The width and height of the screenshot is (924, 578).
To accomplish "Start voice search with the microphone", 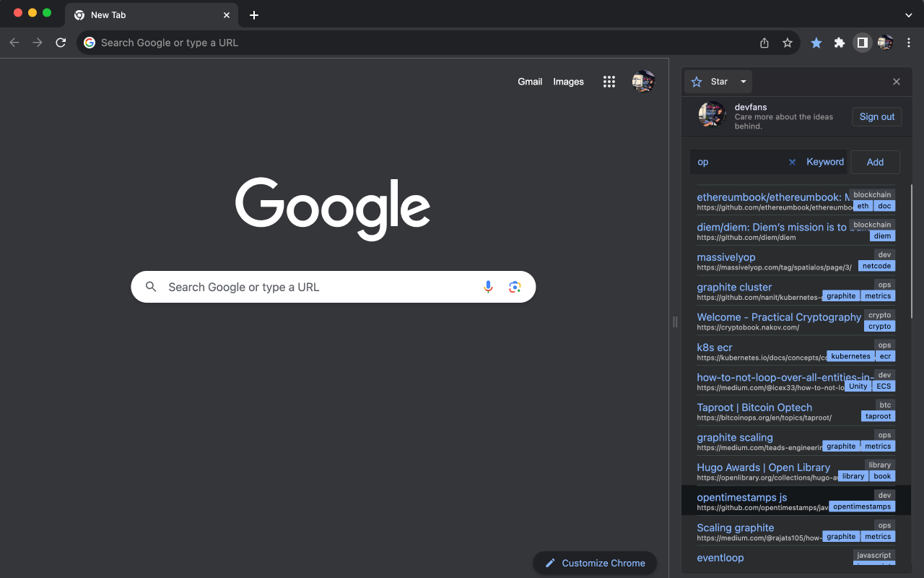I will (x=489, y=287).
